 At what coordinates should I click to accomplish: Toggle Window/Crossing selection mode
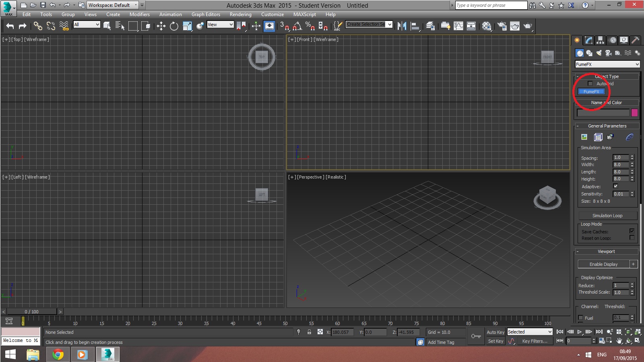(x=146, y=26)
